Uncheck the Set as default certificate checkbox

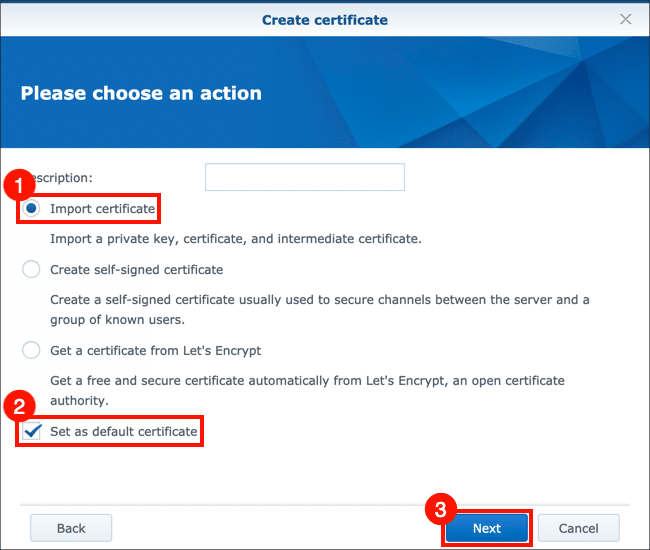[32, 431]
